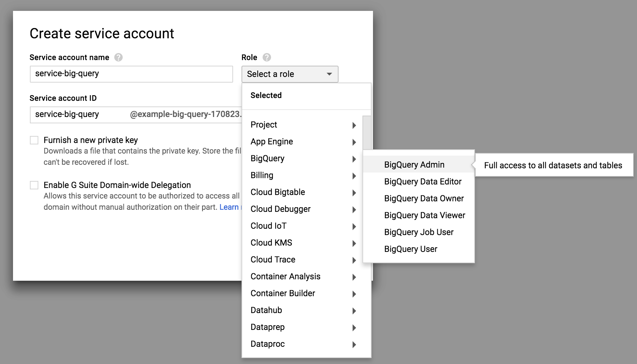Select the BigQuery Job User role
The width and height of the screenshot is (637, 364).
pos(419,232)
